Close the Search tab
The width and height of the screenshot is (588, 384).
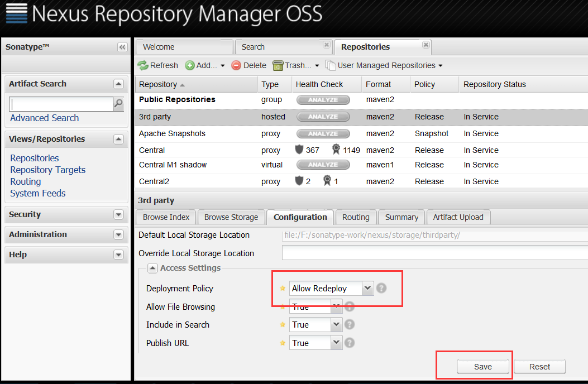[327, 45]
